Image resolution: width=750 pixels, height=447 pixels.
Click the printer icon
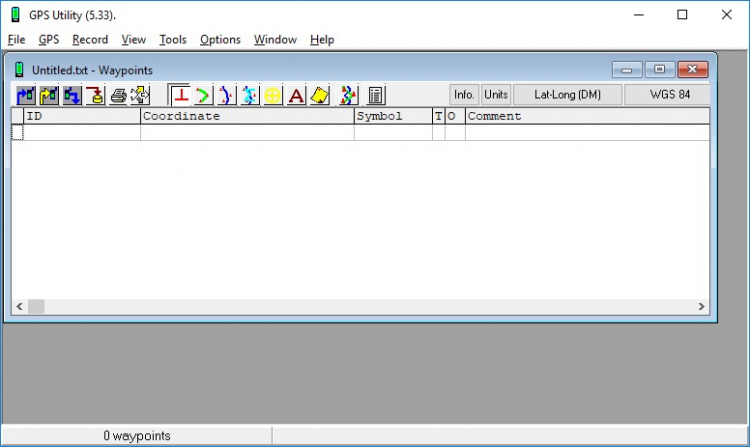[118, 95]
